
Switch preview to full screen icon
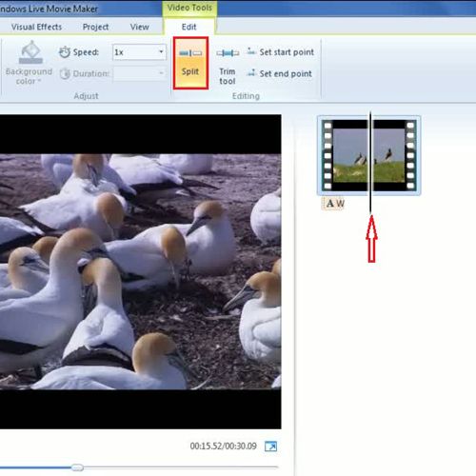click(270, 446)
